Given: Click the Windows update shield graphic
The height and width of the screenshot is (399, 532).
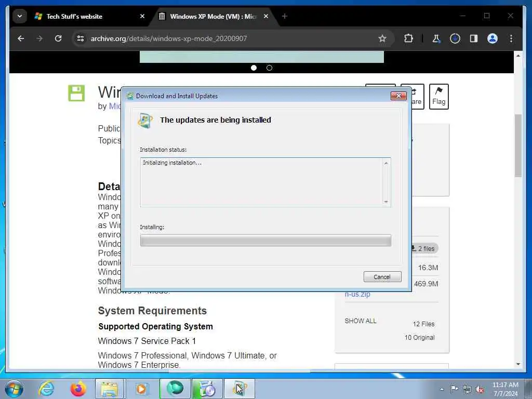Looking at the screenshot, I should tap(145, 121).
